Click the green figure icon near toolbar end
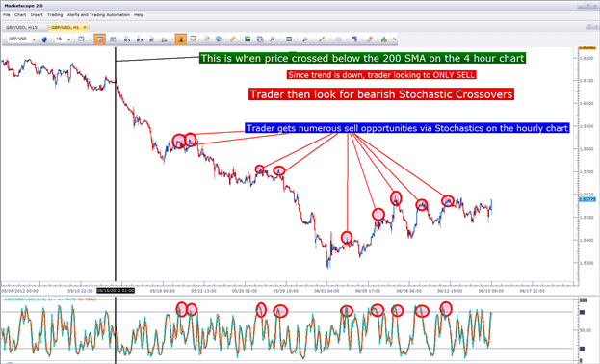 (384, 39)
